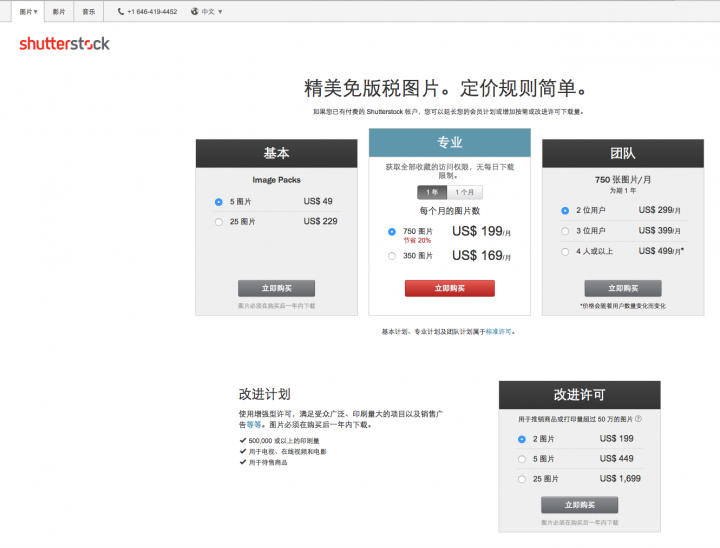The width and height of the screenshot is (720, 548).
Task: Select 2 图片 US$ 199 enhanced license
Action: [x=522, y=439]
